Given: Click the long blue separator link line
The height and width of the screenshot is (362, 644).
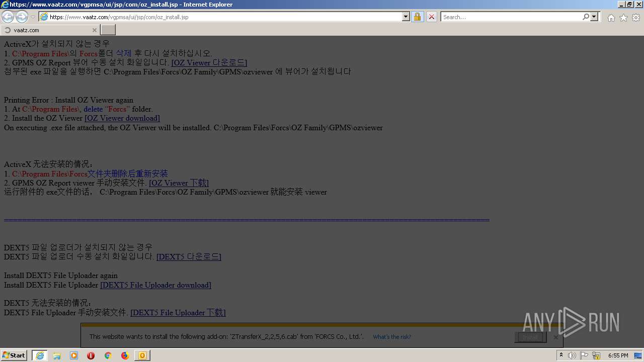Looking at the screenshot, I should click(x=247, y=220).
